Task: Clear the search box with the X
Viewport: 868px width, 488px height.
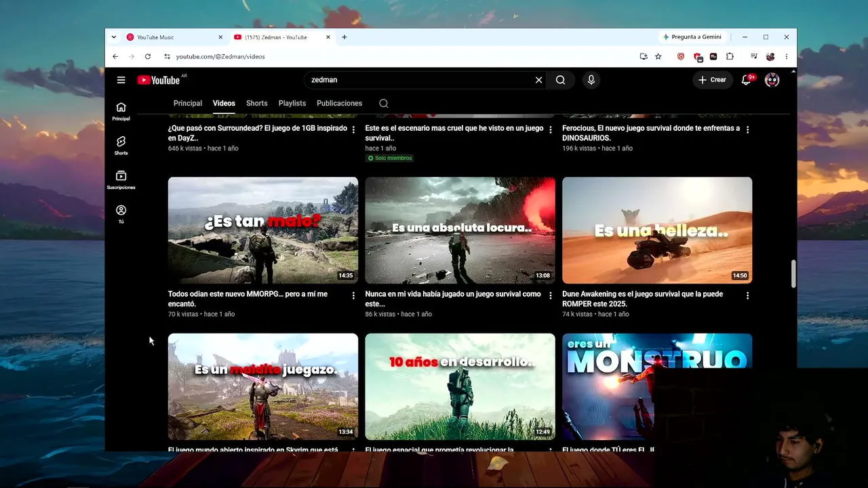Action: (538, 80)
